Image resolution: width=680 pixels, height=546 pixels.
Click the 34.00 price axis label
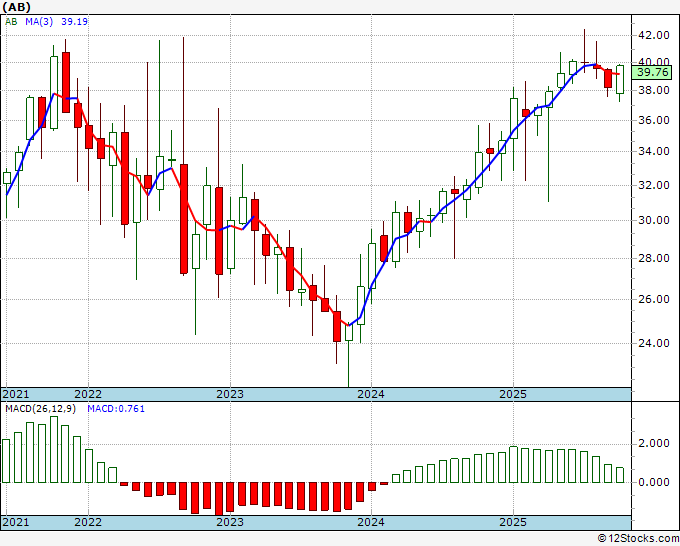pos(653,151)
